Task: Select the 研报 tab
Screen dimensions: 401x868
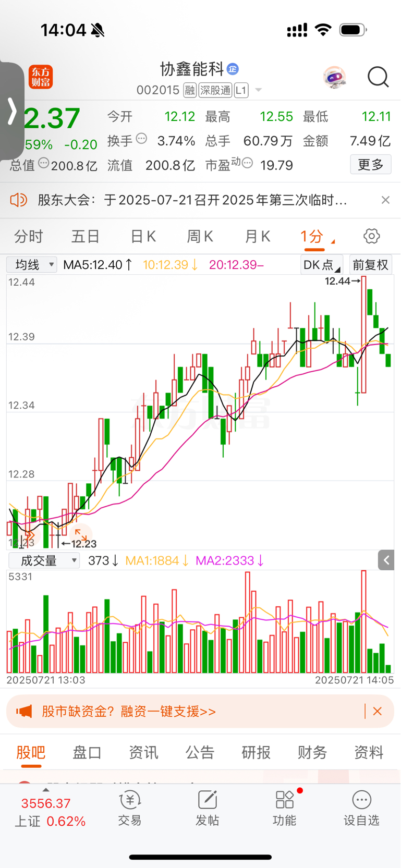Action: (x=256, y=752)
